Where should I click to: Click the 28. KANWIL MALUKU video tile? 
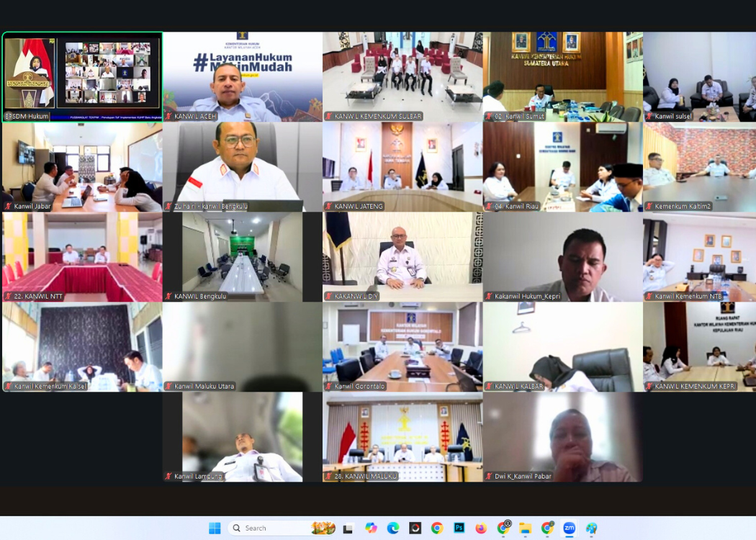pyautogui.click(x=402, y=436)
